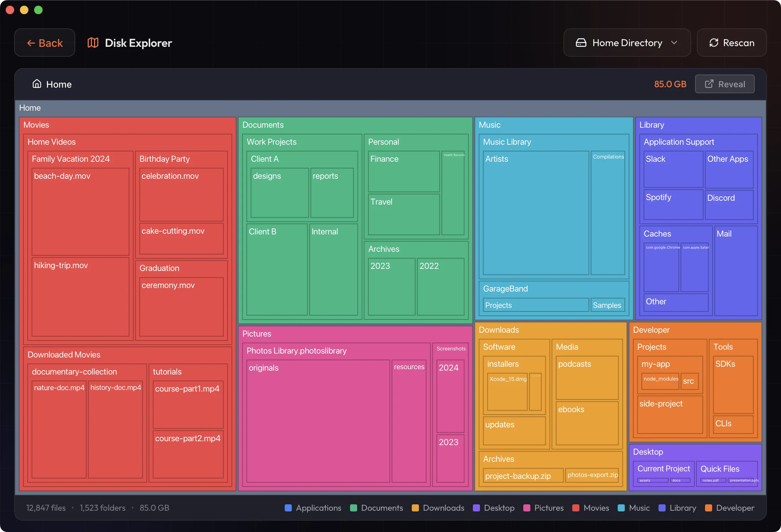Click the Disk Explorer map icon
The width and height of the screenshot is (781, 532).
point(93,43)
